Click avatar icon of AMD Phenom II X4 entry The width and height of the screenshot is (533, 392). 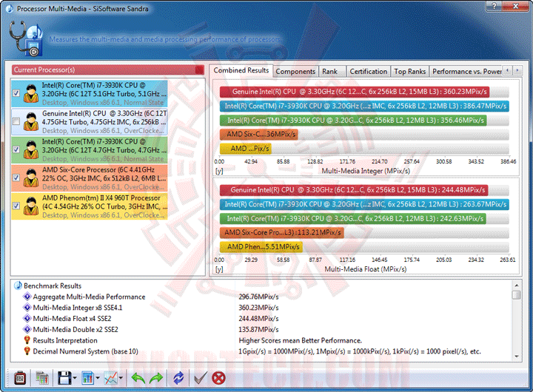tap(31, 206)
